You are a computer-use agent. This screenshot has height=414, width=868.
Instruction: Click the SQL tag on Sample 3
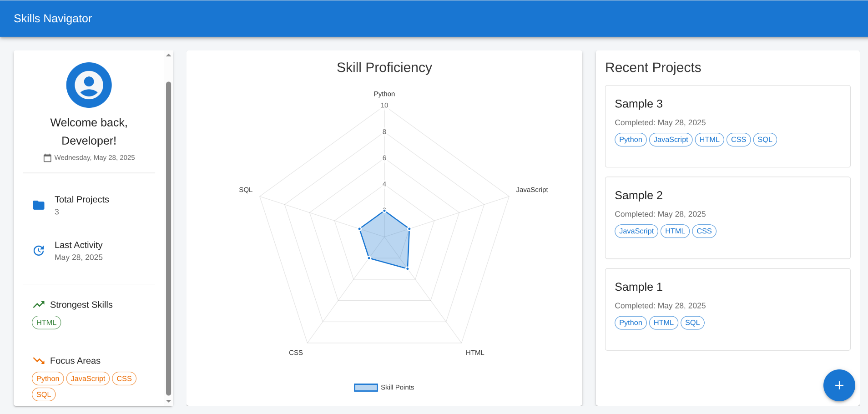tap(764, 140)
